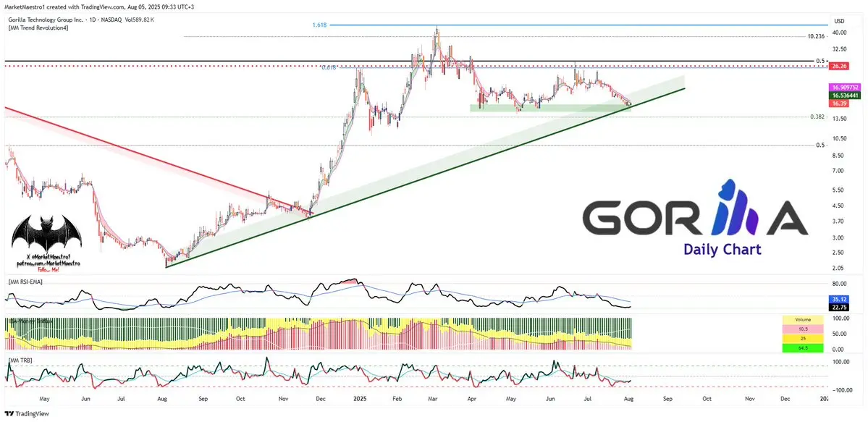The width and height of the screenshot is (868, 422).
Task: Click the USD currency label on price axis
Action: (x=838, y=22)
